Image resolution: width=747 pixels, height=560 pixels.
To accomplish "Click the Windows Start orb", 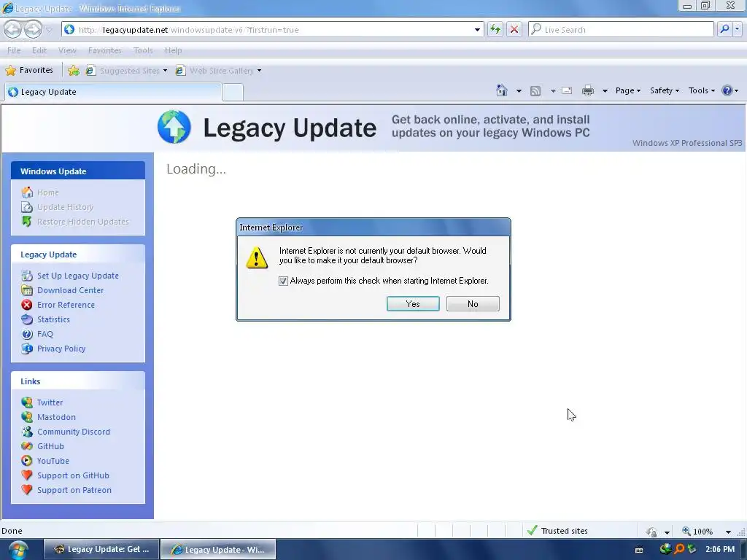I will click(x=18, y=550).
